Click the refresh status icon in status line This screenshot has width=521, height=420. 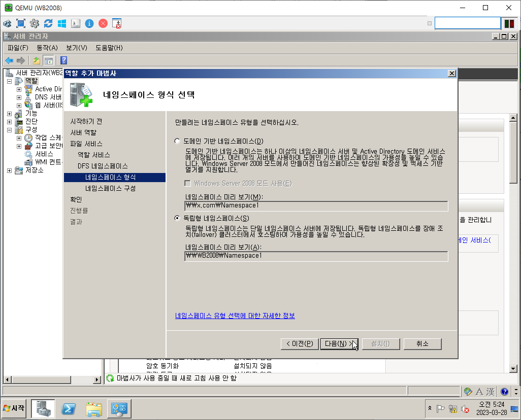[110, 378]
